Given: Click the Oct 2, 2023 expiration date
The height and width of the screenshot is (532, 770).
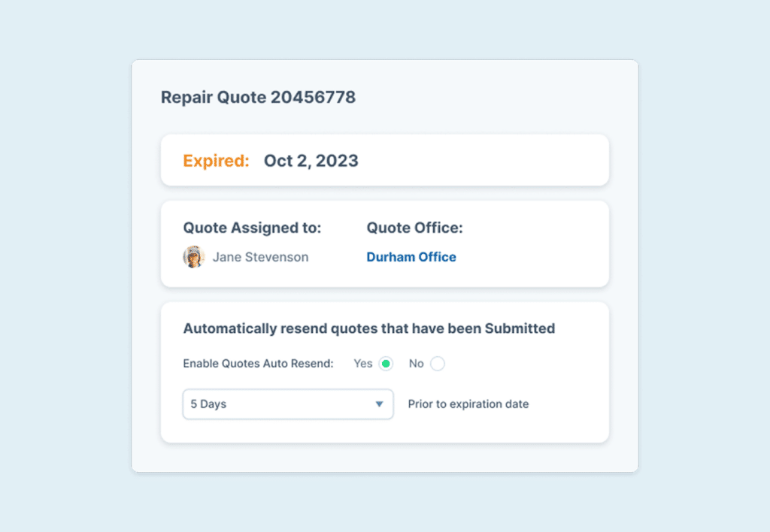Looking at the screenshot, I should 311,161.
